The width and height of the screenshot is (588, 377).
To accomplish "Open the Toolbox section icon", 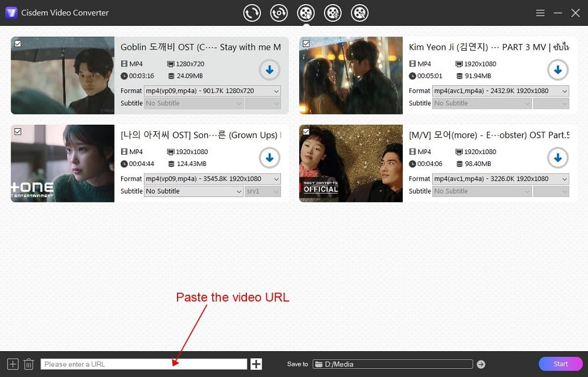I will click(359, 12).
